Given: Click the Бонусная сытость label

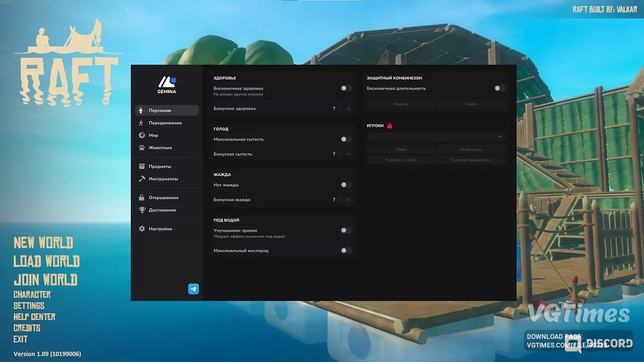Looking at the screenshot, I should click(x=233, y=154).
